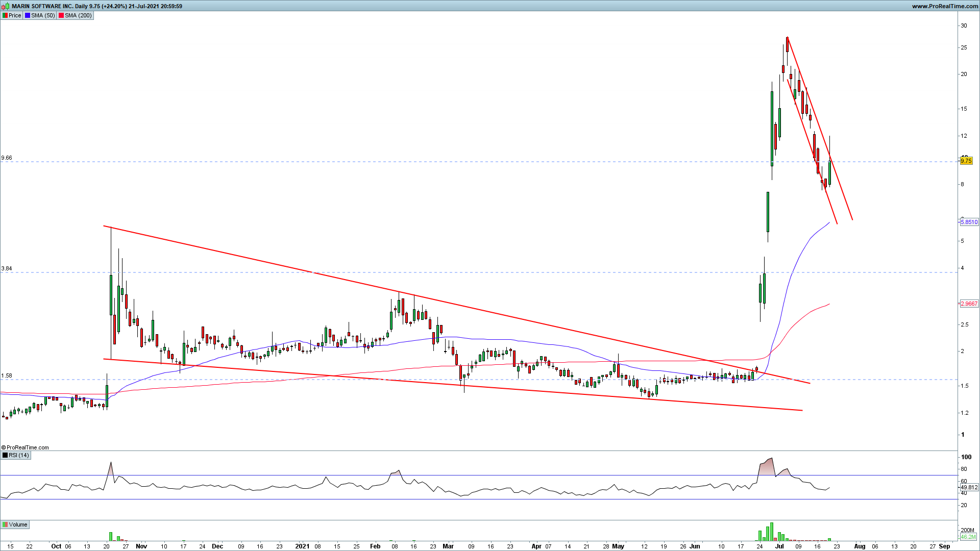The width and height of the screenshot is (980, 551).
Task: Click the 3.84 horizontal level label
Action: (x=7, y=268)
